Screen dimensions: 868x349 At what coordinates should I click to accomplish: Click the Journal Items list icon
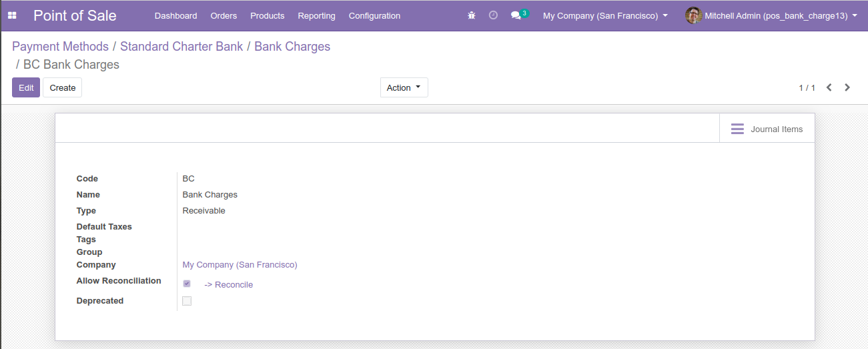pyautogui.click(x=737, y=129)
